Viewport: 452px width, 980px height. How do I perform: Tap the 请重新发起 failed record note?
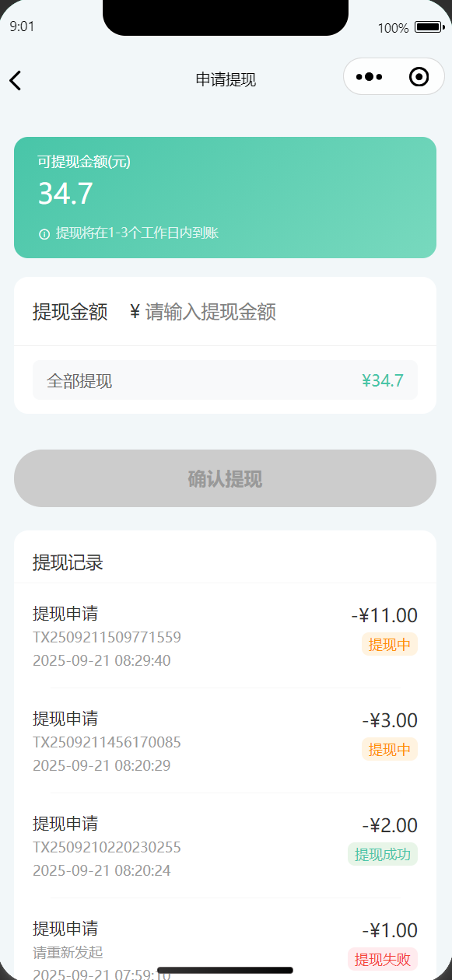68,952
